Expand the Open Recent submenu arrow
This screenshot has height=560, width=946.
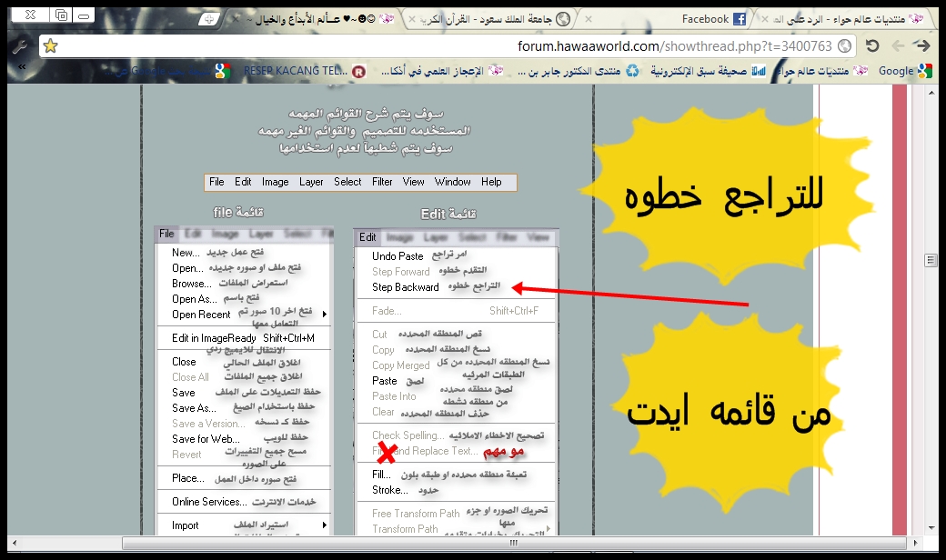click(325, 315)
